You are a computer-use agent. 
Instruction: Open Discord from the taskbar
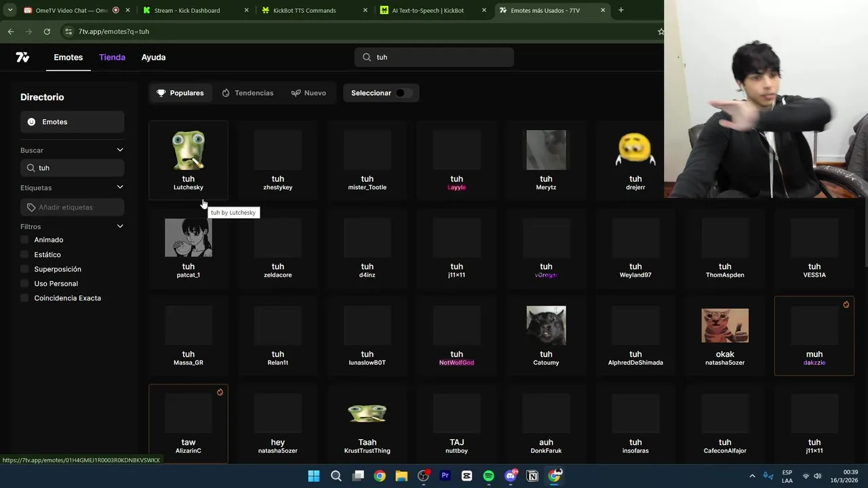click(x=511, y=476)
